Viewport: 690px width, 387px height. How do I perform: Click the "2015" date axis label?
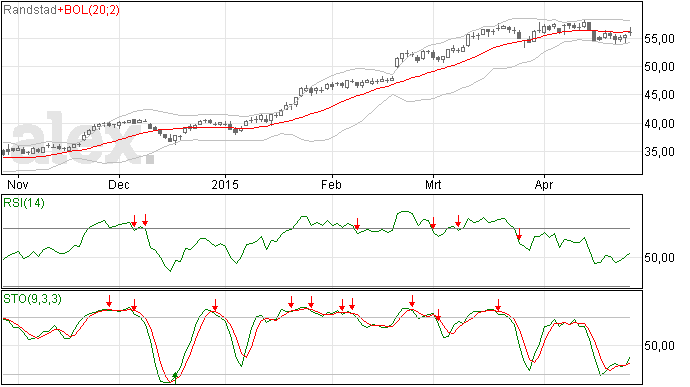click(x=225, y=184)
